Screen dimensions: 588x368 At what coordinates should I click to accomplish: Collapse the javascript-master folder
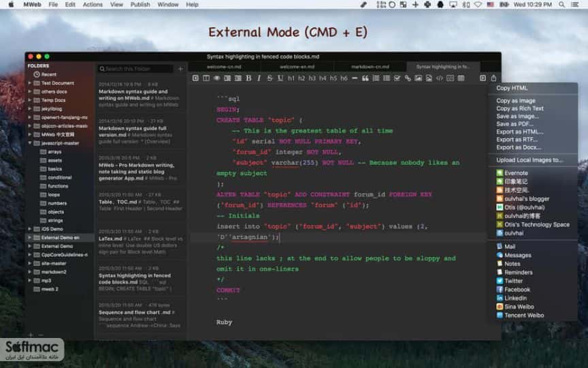point(30,143)
